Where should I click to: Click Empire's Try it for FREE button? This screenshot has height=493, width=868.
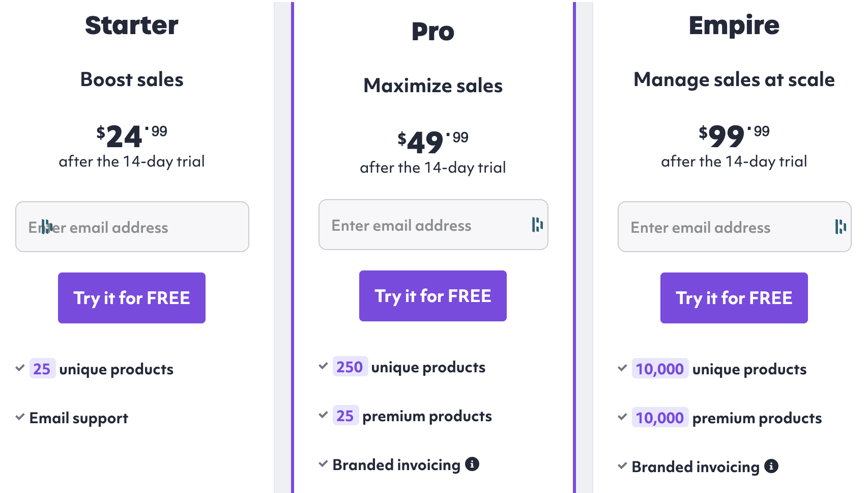(x=734, y=298)
